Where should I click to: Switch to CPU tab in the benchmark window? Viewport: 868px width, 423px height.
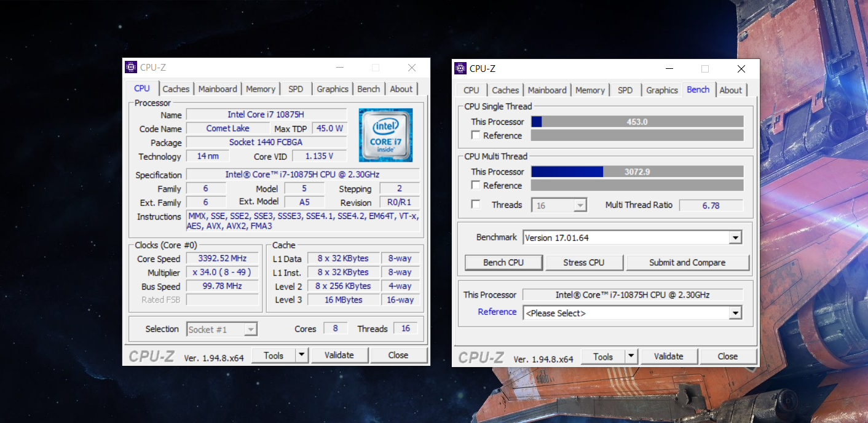tap(471, 90)
